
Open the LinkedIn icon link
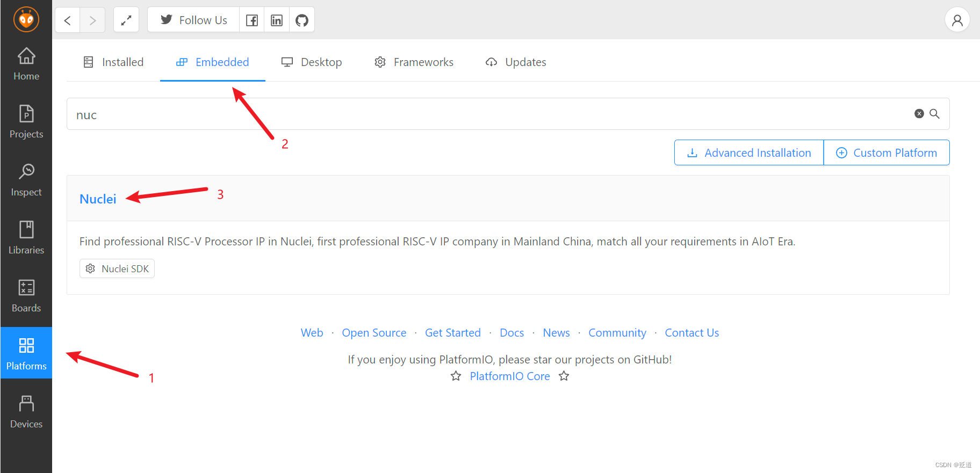[x=277, y=20]
